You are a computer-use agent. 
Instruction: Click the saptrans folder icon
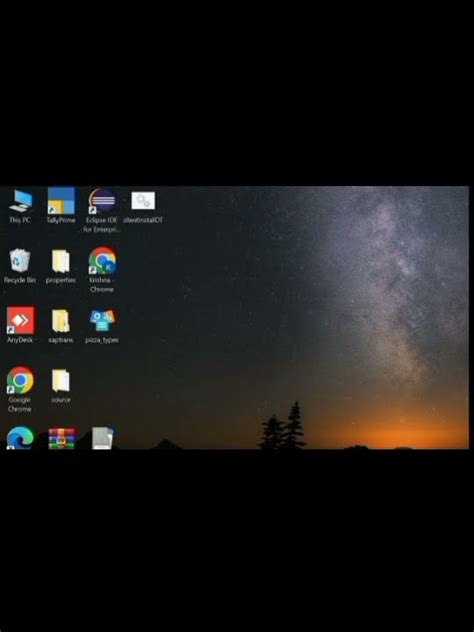60,326
